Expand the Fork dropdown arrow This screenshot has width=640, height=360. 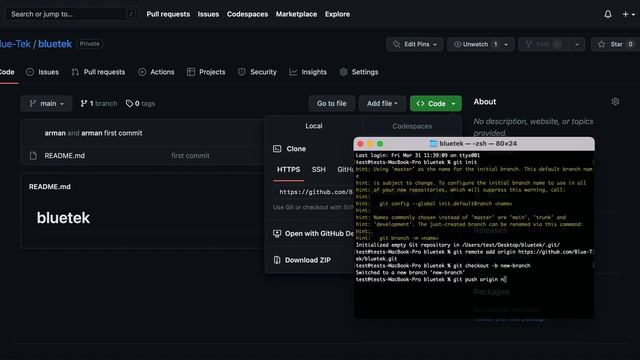(x=577, y=44)
